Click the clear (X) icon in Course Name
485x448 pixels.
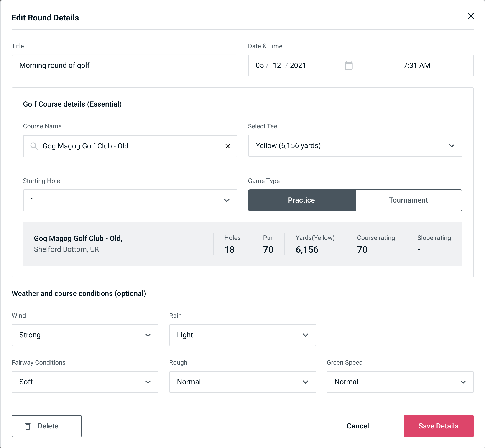point(227,146)
